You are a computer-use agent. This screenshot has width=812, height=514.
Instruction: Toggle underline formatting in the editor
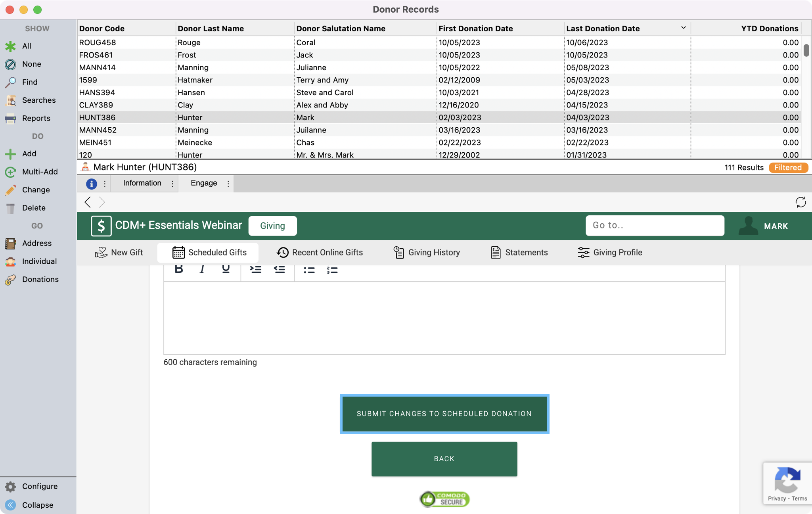pyautogui.click(x=226, y=269)
